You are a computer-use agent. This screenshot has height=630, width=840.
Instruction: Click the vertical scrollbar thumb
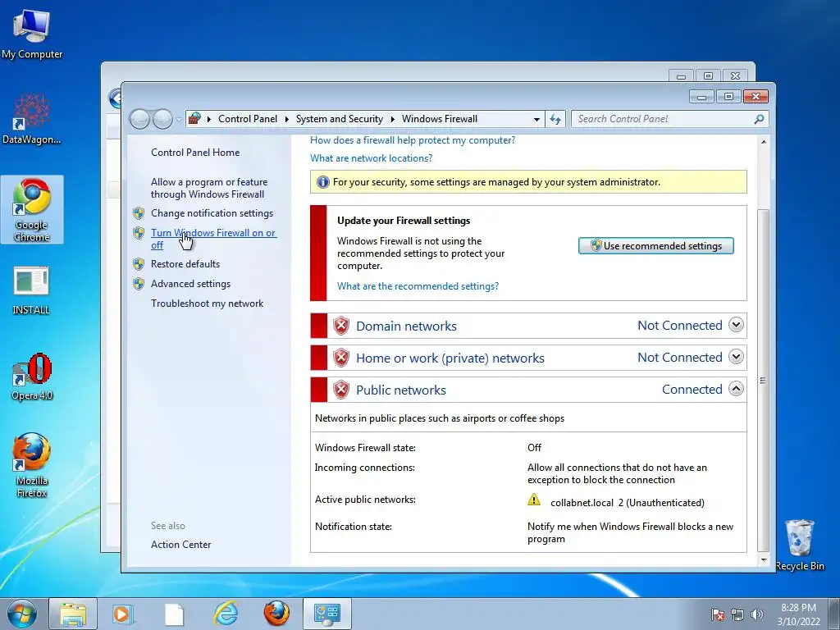coord(764,381)
